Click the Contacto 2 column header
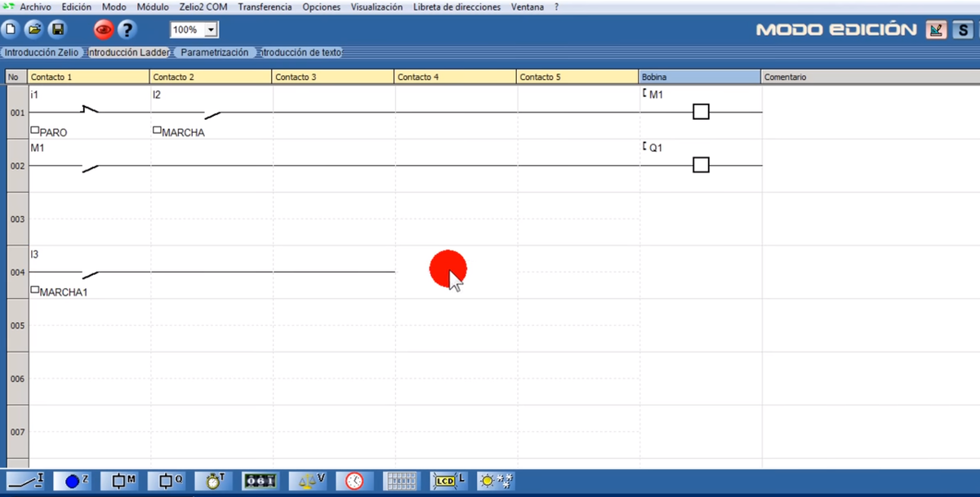The height and width of the screenshot is (497, 980). tap(212, 77)
